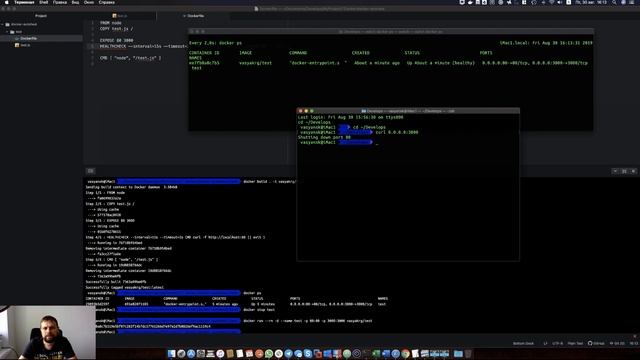Collapse the docker-worksheet root folder
The height and width of the screenshot is (360, 640).
(3, 24)
